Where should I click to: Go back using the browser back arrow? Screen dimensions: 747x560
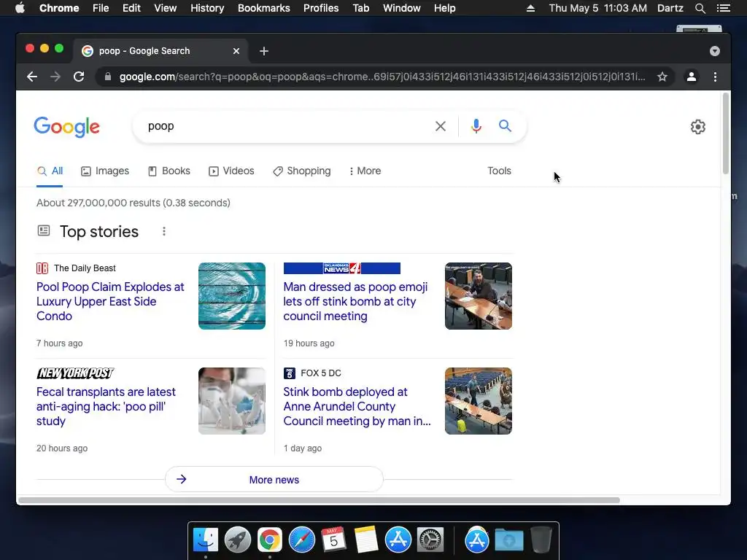point(32,77)
